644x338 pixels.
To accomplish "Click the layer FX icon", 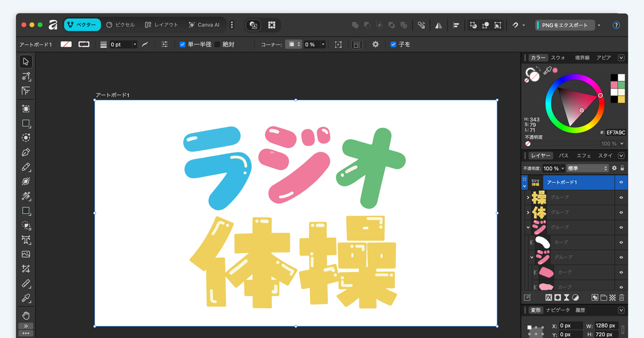I will click(548, 297).
